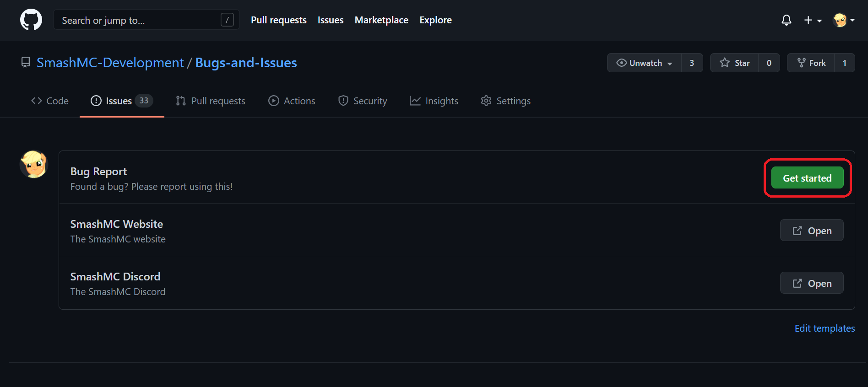868x387 pixels.
Task: Click the author avatar beside templates
Action: (33, 164)
